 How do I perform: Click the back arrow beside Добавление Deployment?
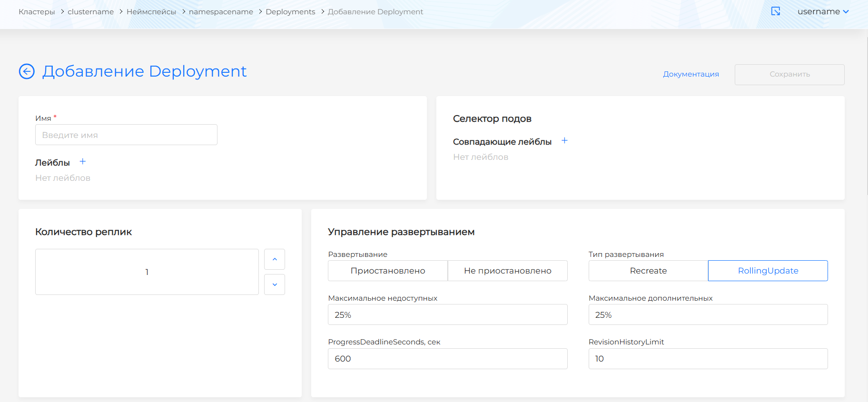click(x=27, y=71)
